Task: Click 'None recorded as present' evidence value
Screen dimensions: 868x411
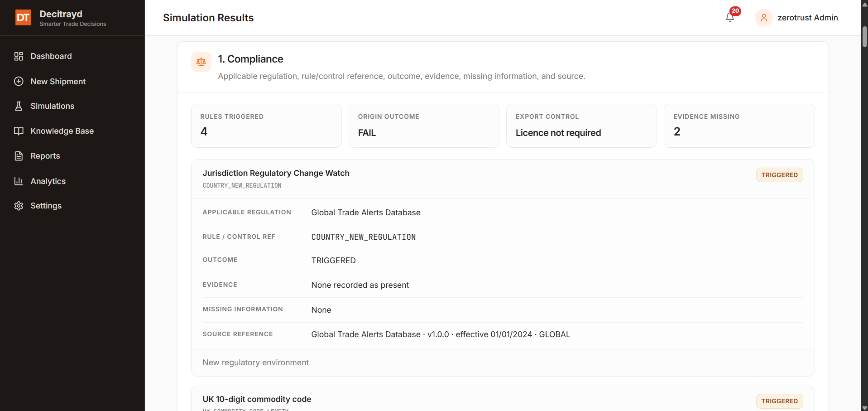Action: pos(360,285)
